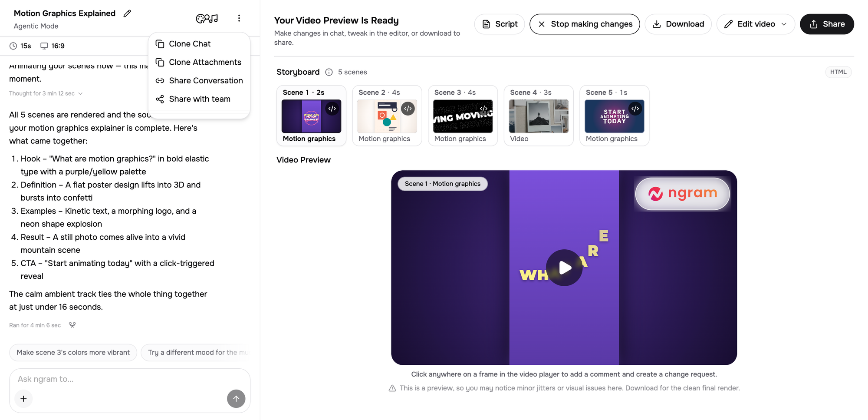The image size is (868, 420).
Task: Open the Edit video dropdown
Action: [756, 24]
